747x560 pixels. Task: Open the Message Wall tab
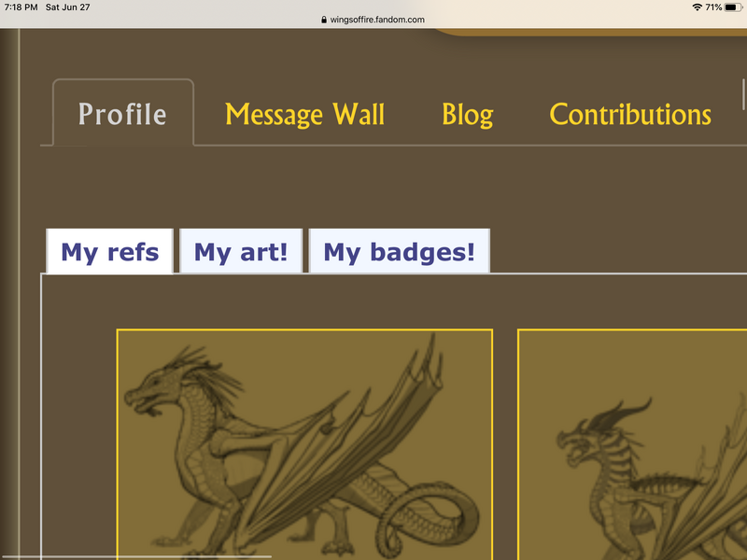pyautogui.click(x=304, y=115)
